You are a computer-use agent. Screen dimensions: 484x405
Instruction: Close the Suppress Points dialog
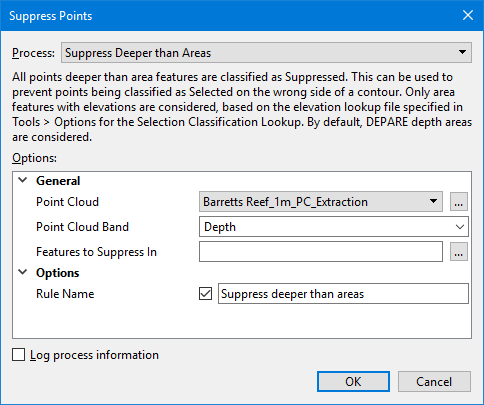pyautogui.click(x=468, y=15)
